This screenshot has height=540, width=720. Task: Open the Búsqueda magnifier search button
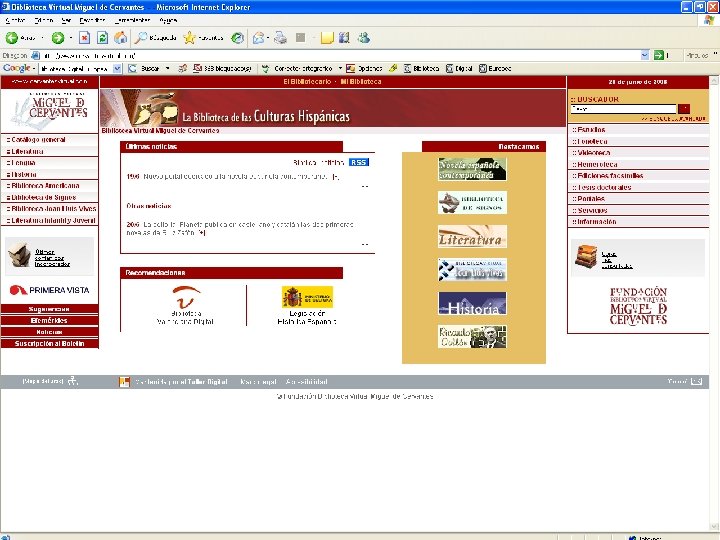pos(155,38)
